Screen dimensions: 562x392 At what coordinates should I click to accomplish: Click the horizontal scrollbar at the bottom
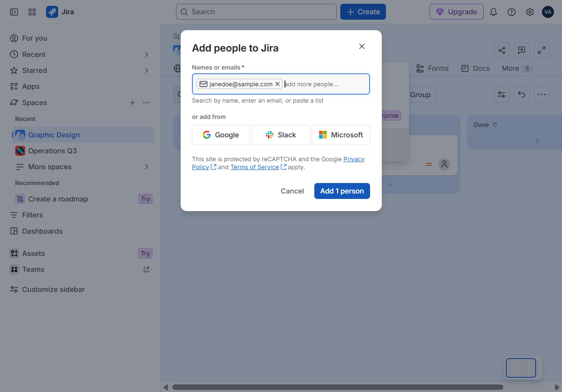(337, 387)
